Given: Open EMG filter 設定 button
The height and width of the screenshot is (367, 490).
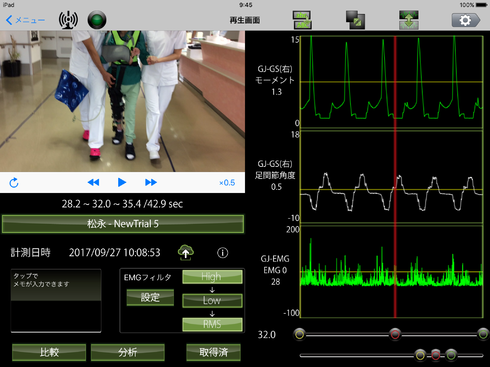Looking at the screenshot, I should pos(150,297).
